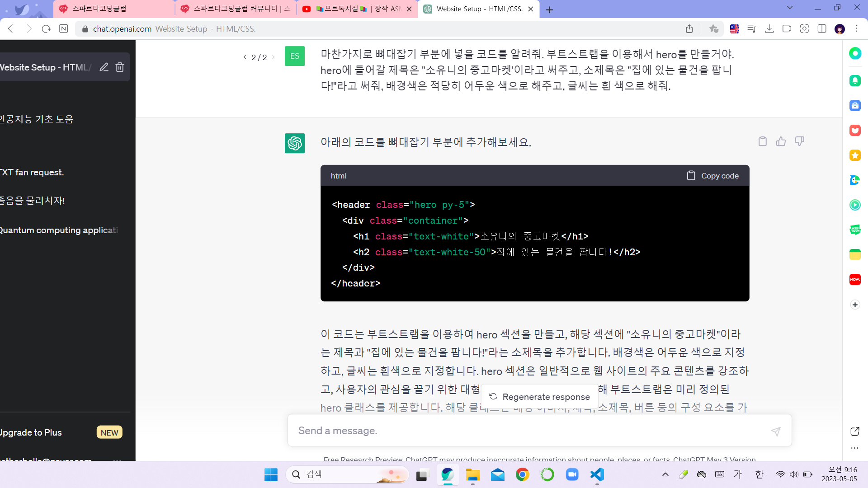Open the taskbar clock showing 오전 9:16
The width and height of the screenshot is (868, 488).
click(x=839, y=474)
